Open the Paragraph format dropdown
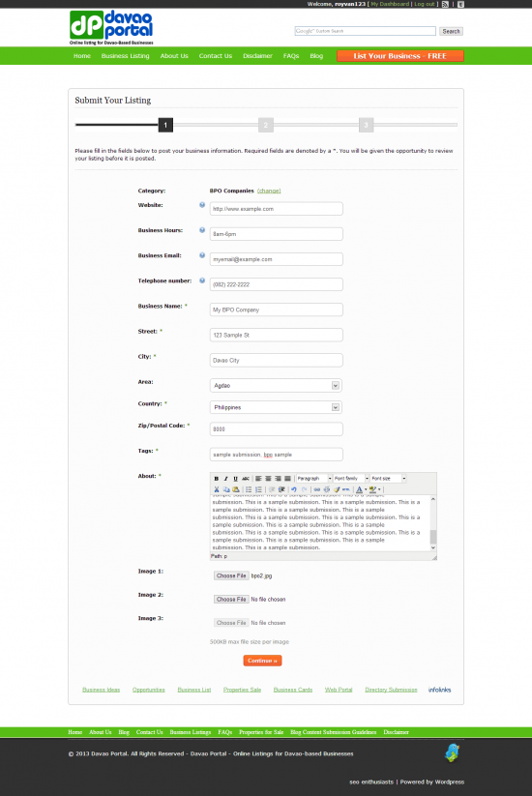The width and height of the screenshot is (532, 796). pyautogui.click(x=313, y=478)
